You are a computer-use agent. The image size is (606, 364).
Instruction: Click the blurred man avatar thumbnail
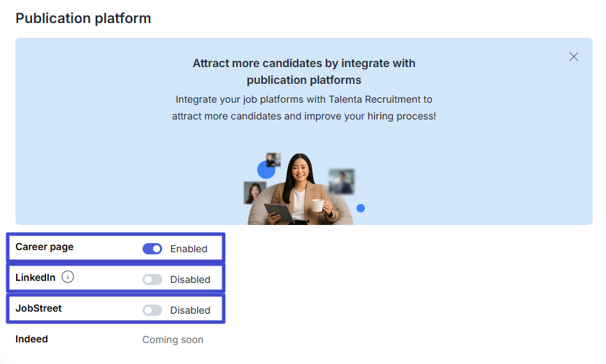[x=341, y=181]
